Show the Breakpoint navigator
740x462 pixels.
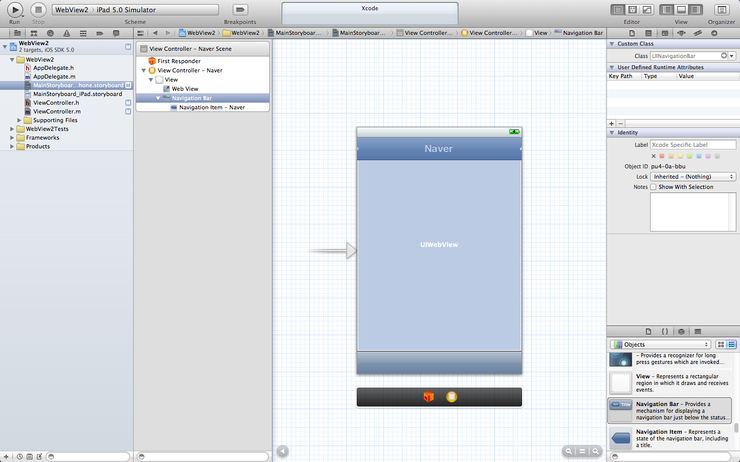(x=100, y=33)
